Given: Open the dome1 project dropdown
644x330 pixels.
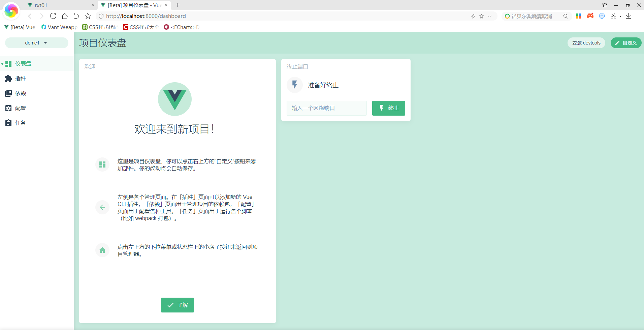Looking at the screenshot, I should [x=36, y=42].
